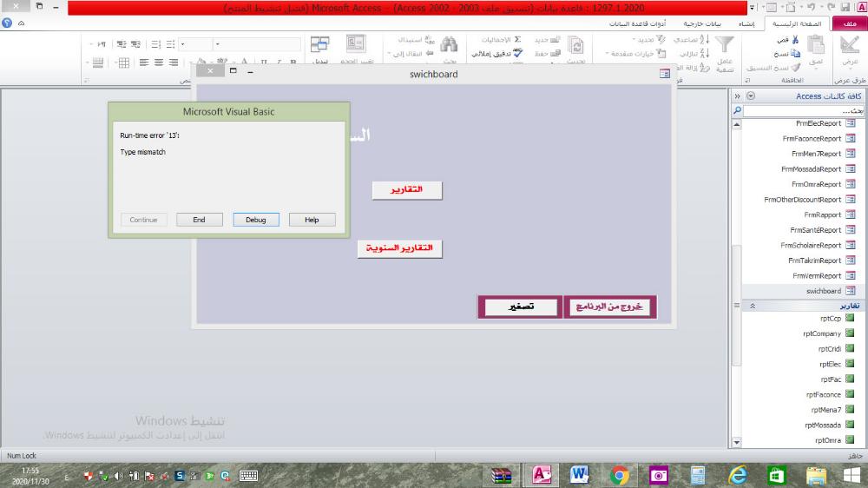Click the numbered list icon

tap(156, 43)
